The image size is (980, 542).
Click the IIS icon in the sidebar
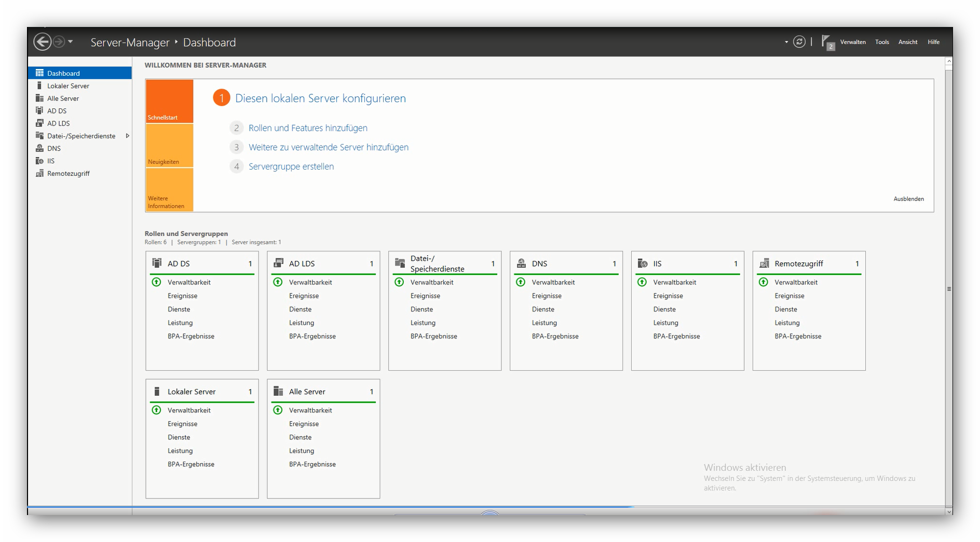[x=39, y=161]
